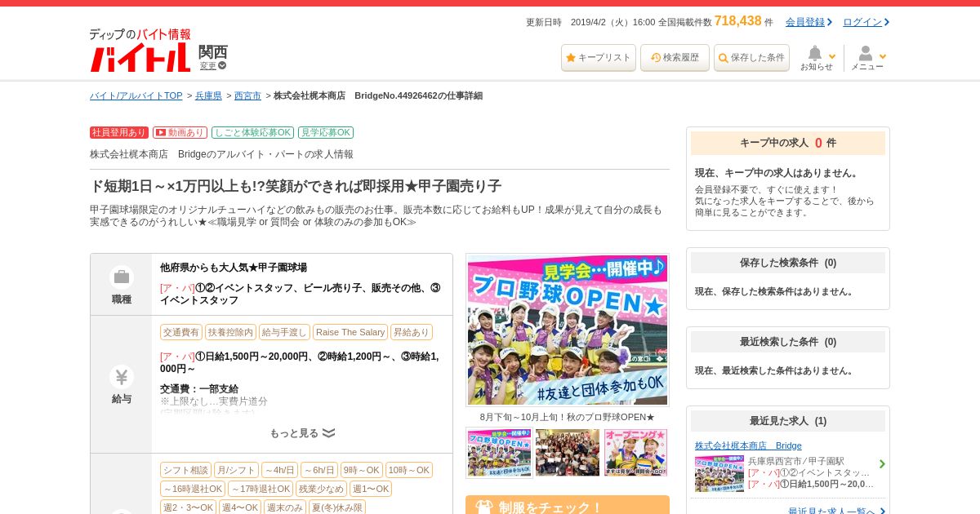Click the 10時～OK tag
The height and width of the screenshot is (514, 980).
pos(409,470)
